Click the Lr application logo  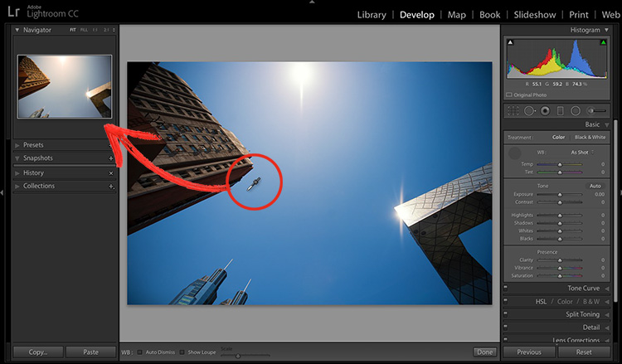(13, 12)
